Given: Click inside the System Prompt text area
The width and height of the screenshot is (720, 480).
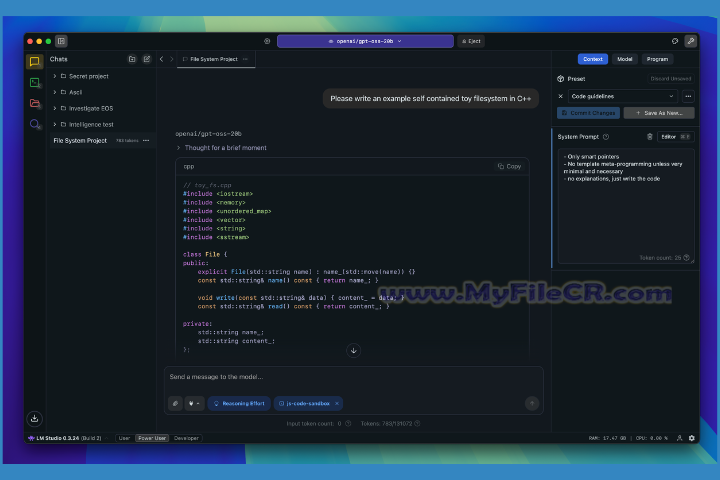Looking at the screenshot, I should (626, 206).
